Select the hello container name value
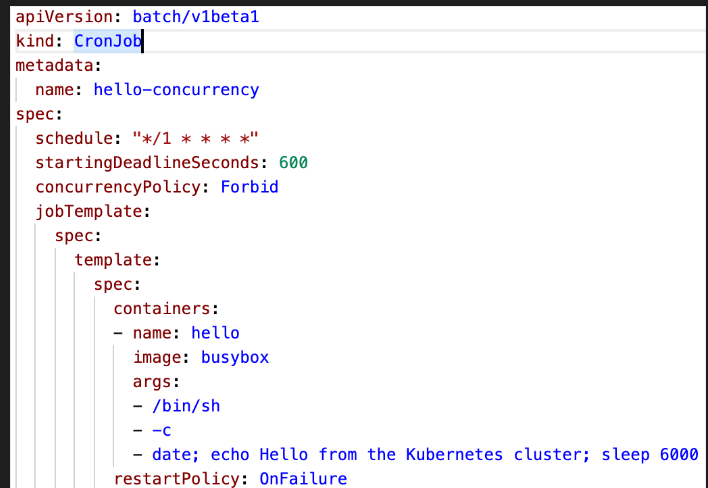This screenshot has height=488, width=708. [x=215, y=333]
